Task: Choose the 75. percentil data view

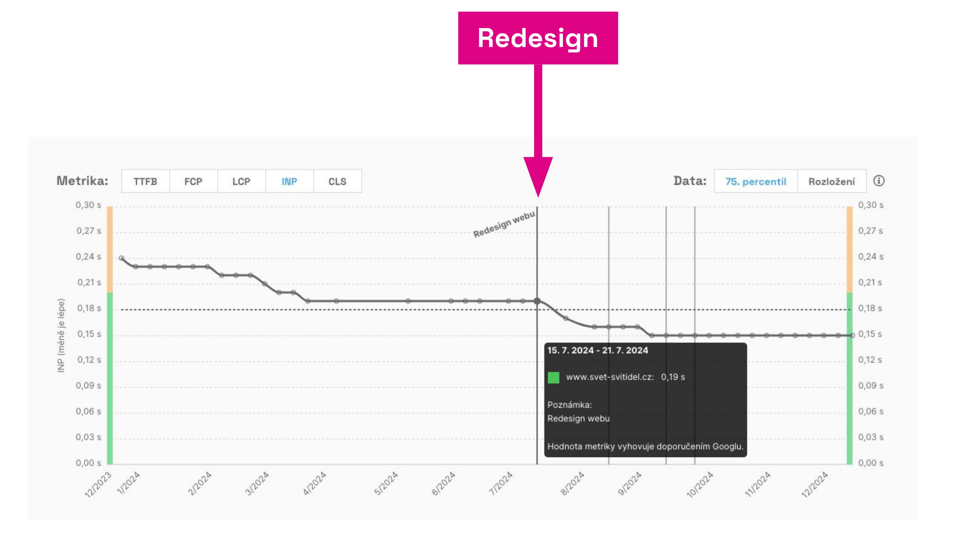Action: (x=756, y=181)
